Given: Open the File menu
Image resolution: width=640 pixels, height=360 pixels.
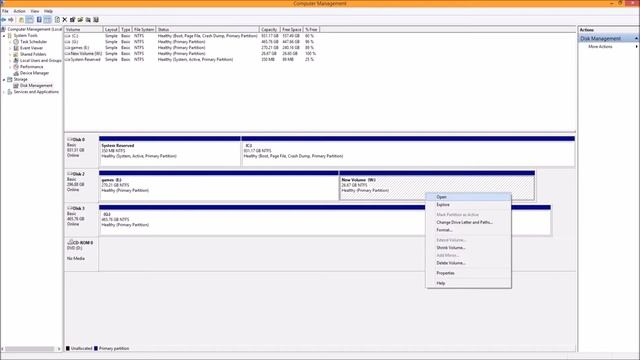Looking at the screenshot, I should click(x=5, y=11).
